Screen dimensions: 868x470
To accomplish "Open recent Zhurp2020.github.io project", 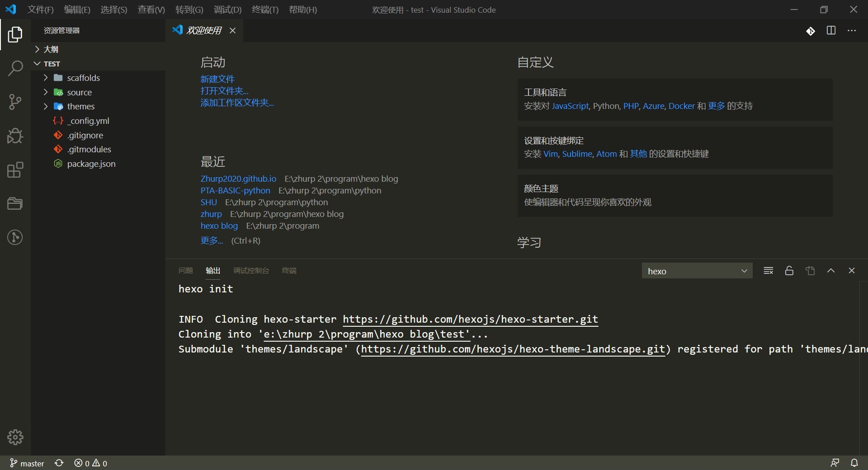I will click(238, 179).
